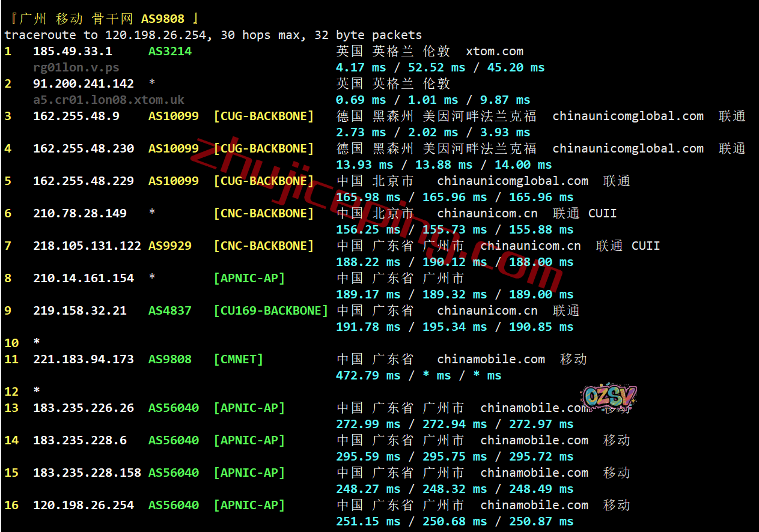Click IP address 185.49.33.1
Screen dimensions: 759x532
72,52
